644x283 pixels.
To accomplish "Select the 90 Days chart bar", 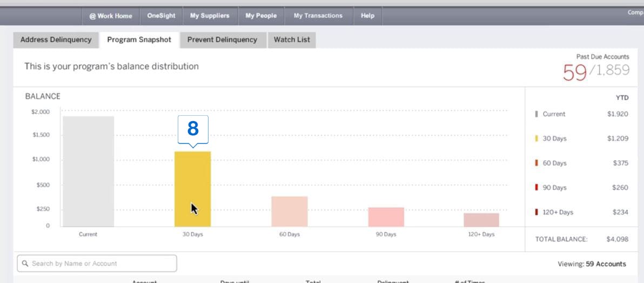I will [386, 217].
